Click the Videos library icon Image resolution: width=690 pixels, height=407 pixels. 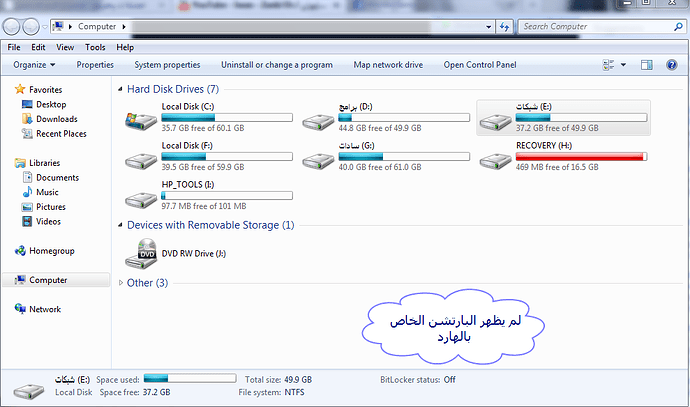click(27, 221)
